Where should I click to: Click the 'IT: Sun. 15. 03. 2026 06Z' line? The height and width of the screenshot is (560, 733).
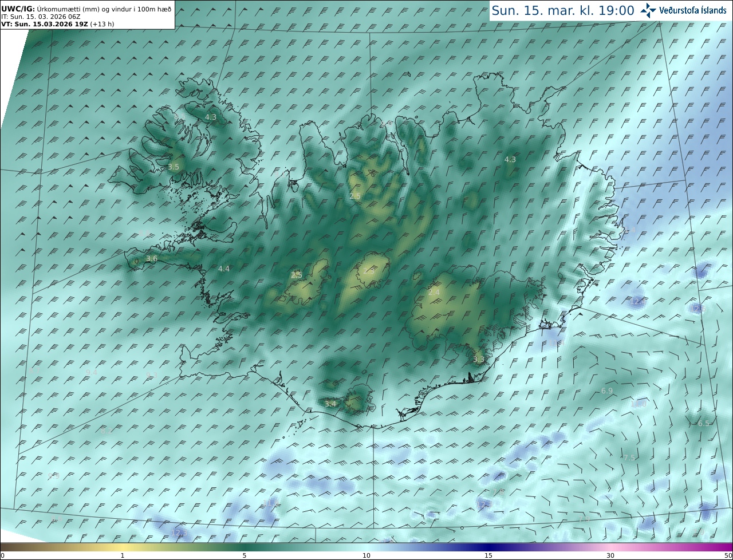tap(41, 17)
